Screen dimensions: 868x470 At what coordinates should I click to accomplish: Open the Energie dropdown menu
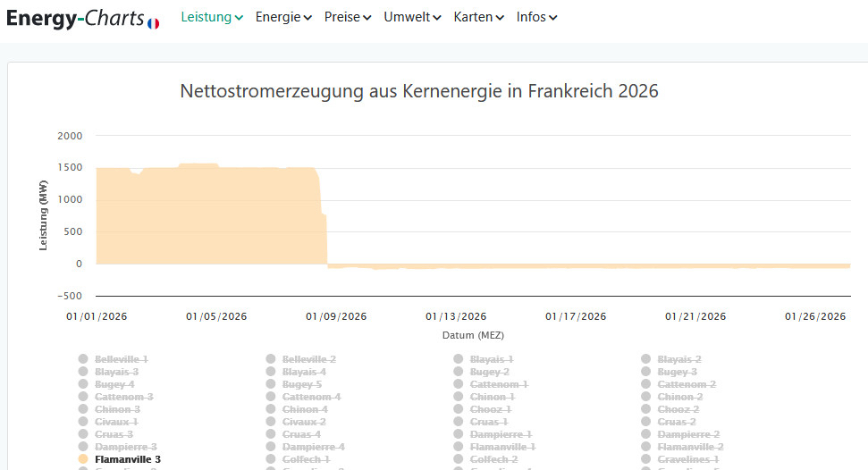[x=283, y=17]
